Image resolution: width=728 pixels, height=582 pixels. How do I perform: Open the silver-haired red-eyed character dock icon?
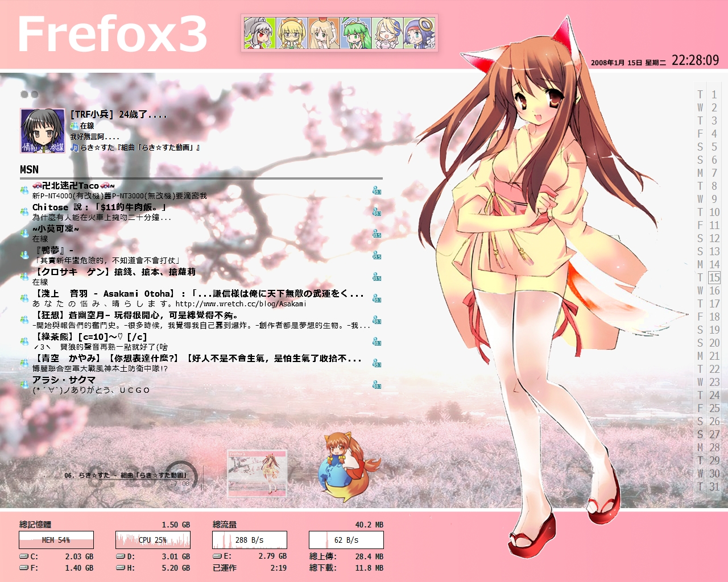pyautogui.click(x=260, y=33)
